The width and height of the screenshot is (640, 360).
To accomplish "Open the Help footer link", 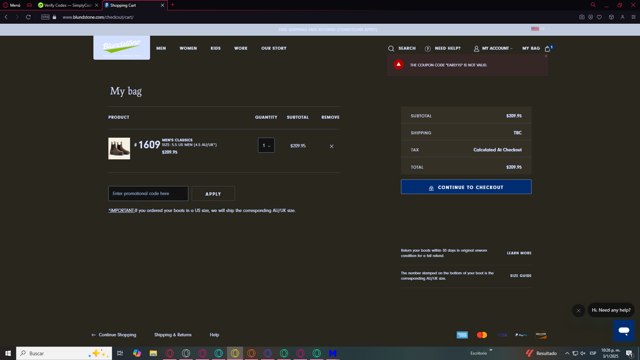I will pyautogui.click(x=214, y=335).
